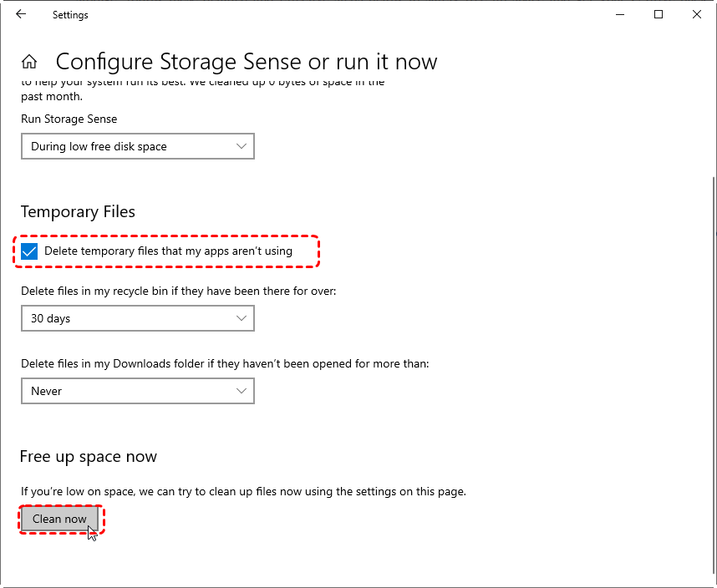Maximize the Settings window
The height and width of the screenshot is (588, 717).
click(659, 15)
